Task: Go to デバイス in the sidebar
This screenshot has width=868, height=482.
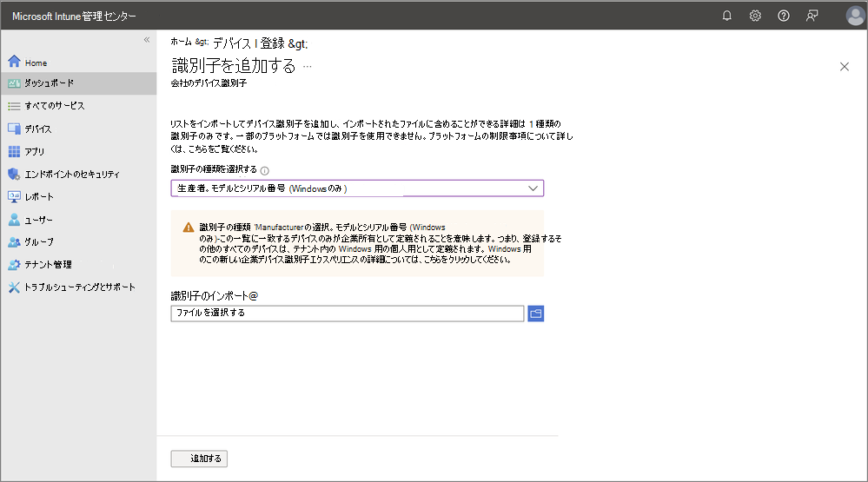Action: [x=38, y=129]
